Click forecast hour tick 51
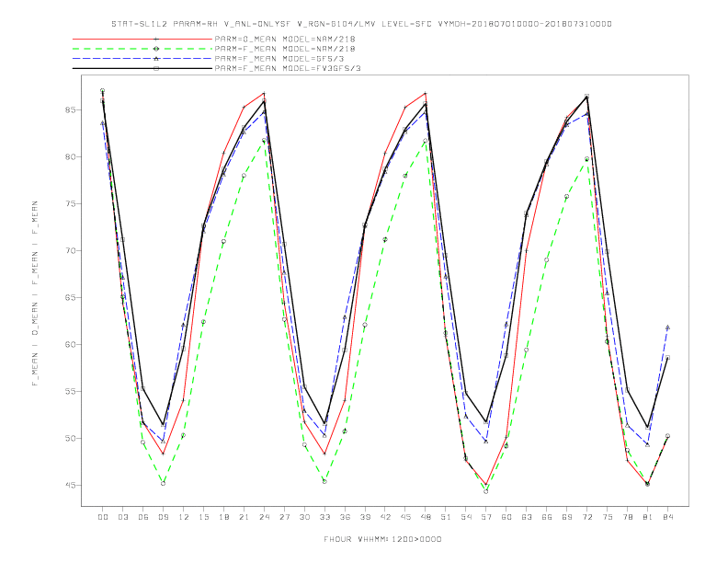This screenshot has height=563, width=728. (446, 517)
